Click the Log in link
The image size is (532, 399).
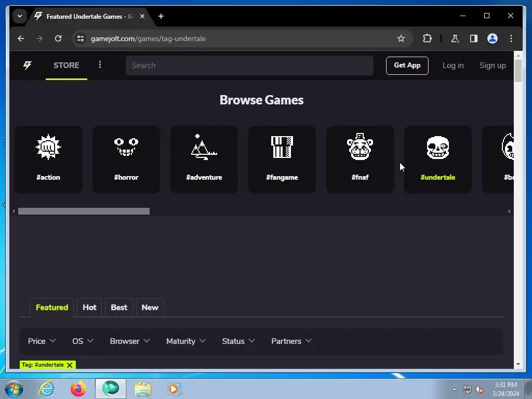pos(453,65)
